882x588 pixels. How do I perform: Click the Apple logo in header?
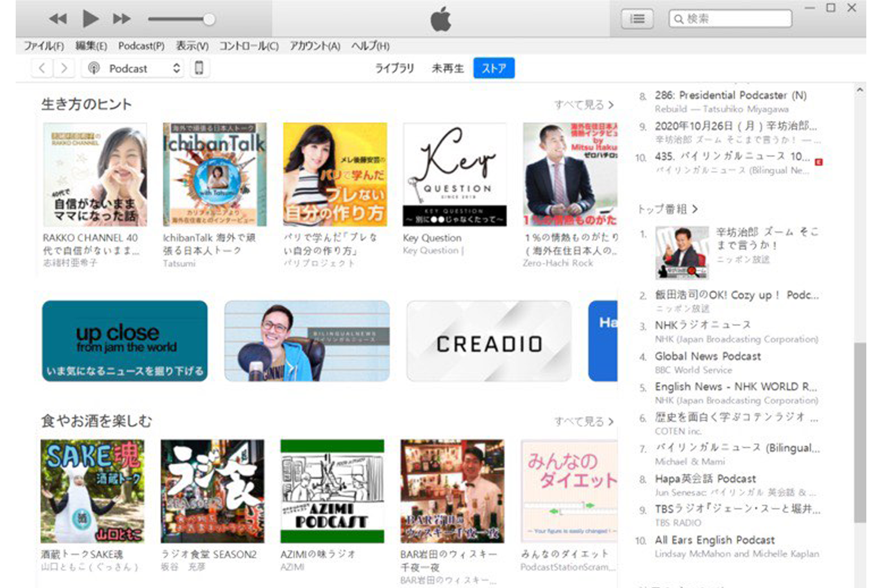441,20
